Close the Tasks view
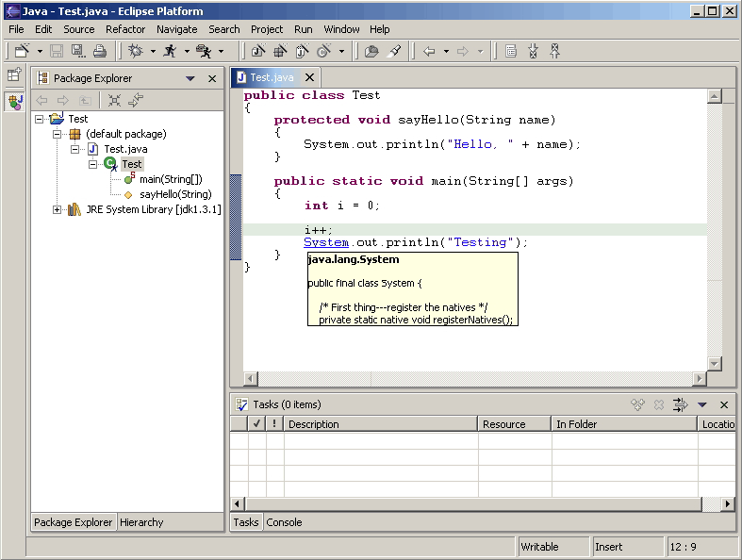This screenshot has width=742, height=560. pos(724,404)
